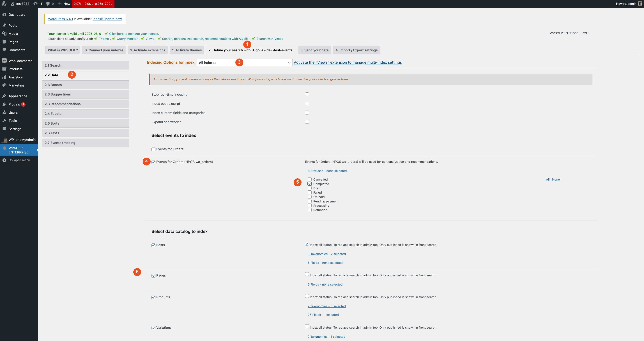Switch to 0. Connect your indexes tab
Screen dimensions: 644x341
tap(104, 50)
